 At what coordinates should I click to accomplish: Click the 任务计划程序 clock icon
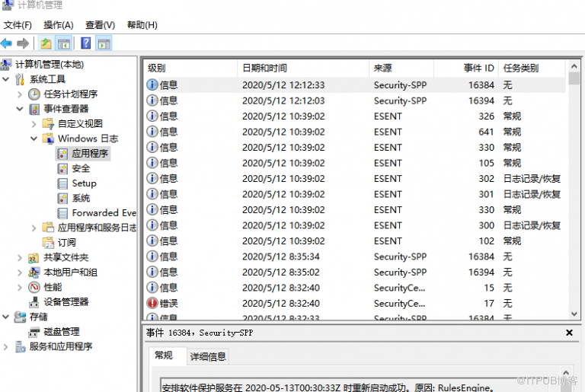point(34,94)
